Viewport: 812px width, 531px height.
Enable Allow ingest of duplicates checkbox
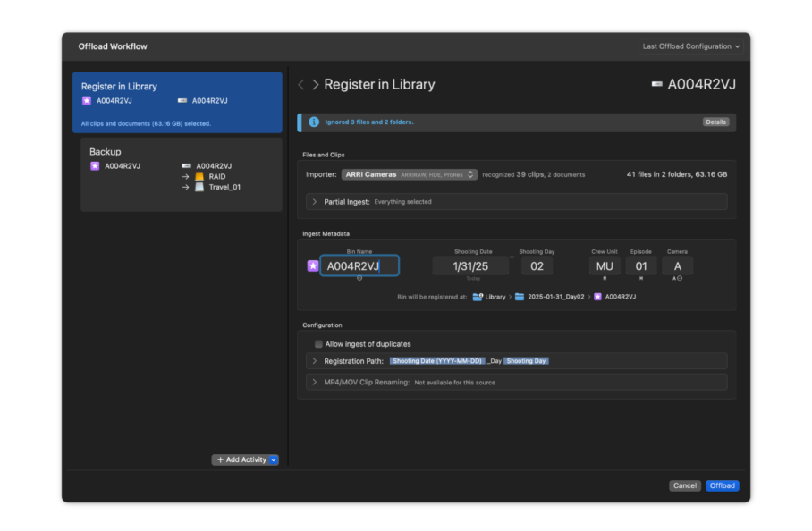coord(318,344)
